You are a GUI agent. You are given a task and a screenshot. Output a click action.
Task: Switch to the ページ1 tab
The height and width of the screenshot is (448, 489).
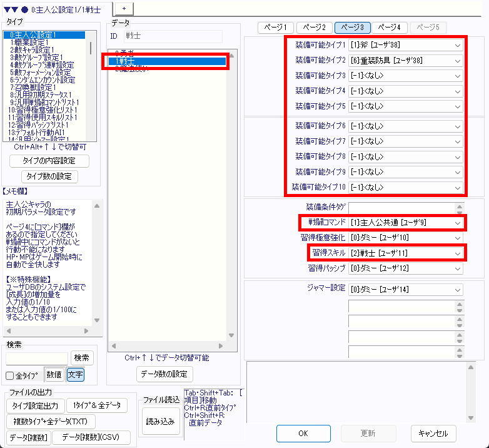click(276, 28)
